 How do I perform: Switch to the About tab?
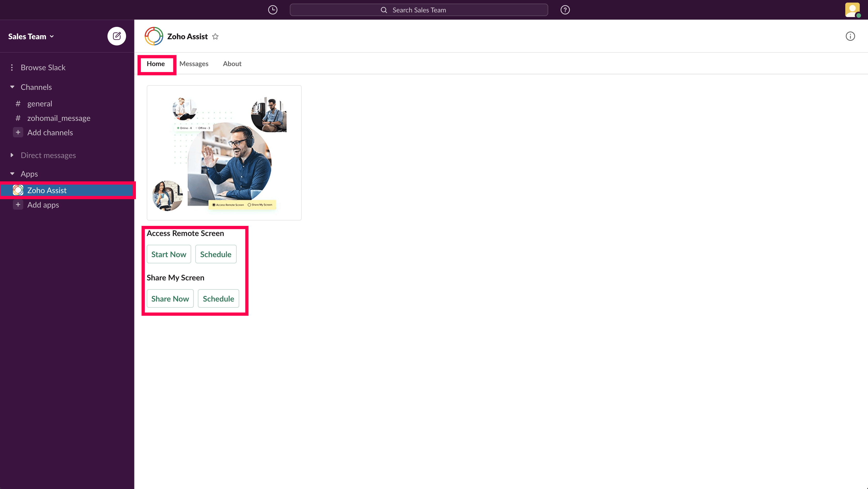coord(232,64)
